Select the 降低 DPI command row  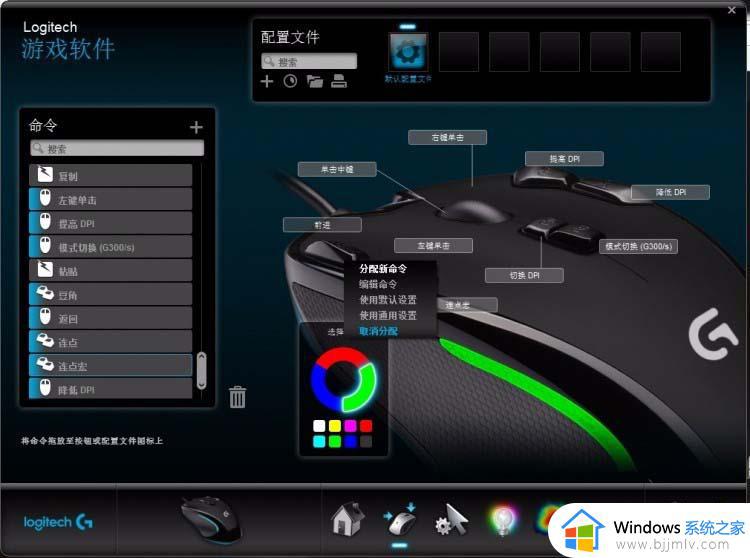click(110, 389)
